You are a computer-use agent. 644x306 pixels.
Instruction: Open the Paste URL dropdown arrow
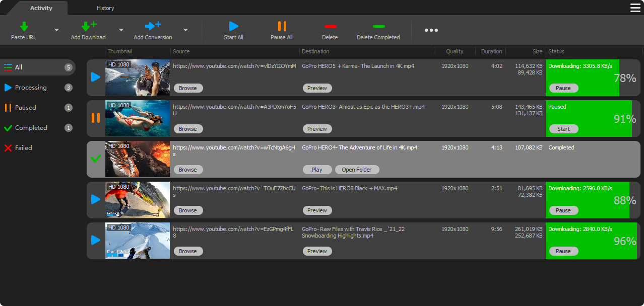click(x=56, y=30)
